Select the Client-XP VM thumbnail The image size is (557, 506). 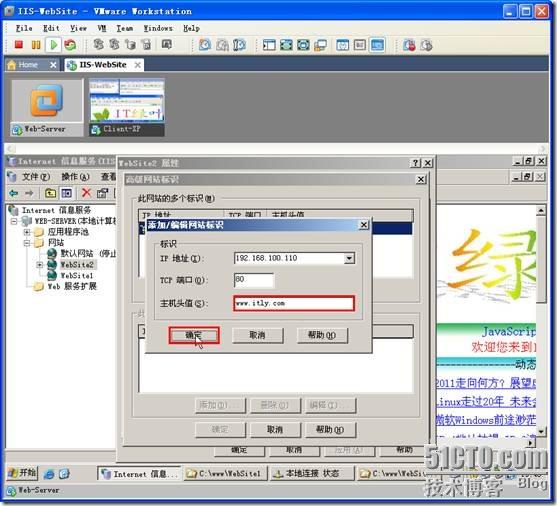point(127,108)
